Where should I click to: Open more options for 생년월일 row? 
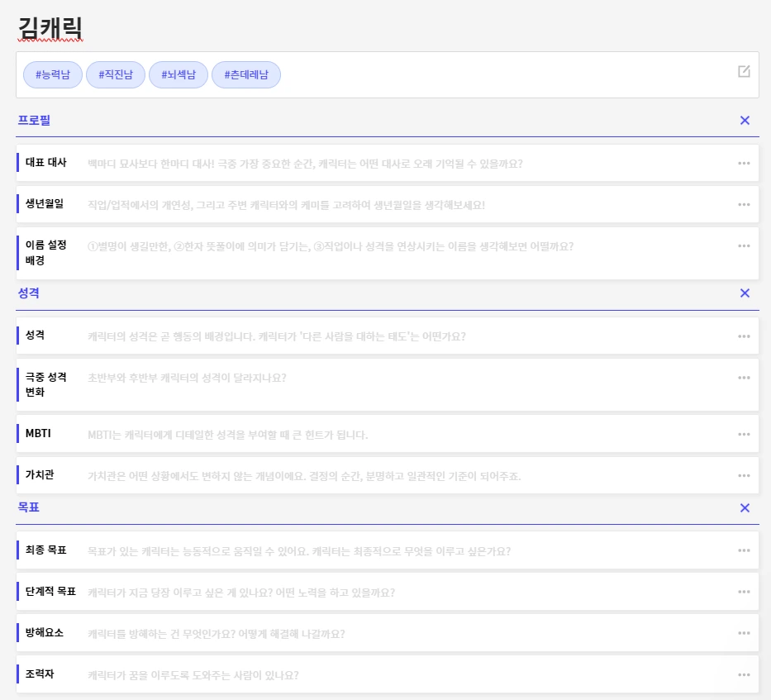tap(744, 204)
